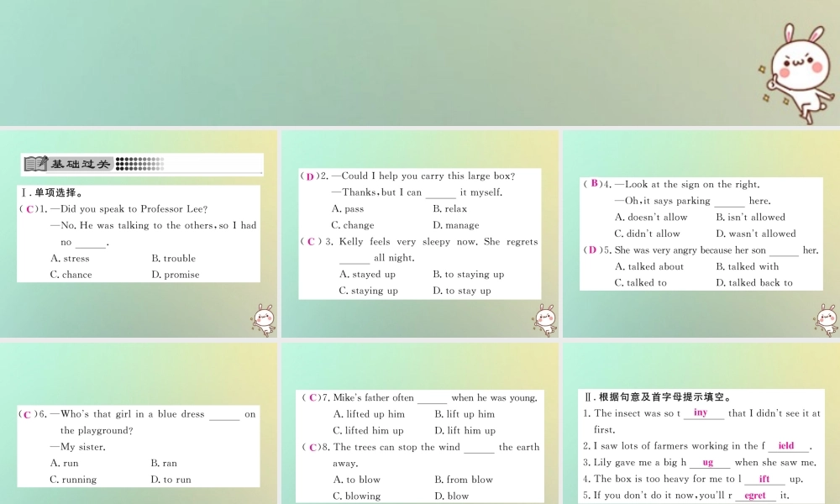
Task: Click the book icon beside 基础过关
Action: [35, 163]
